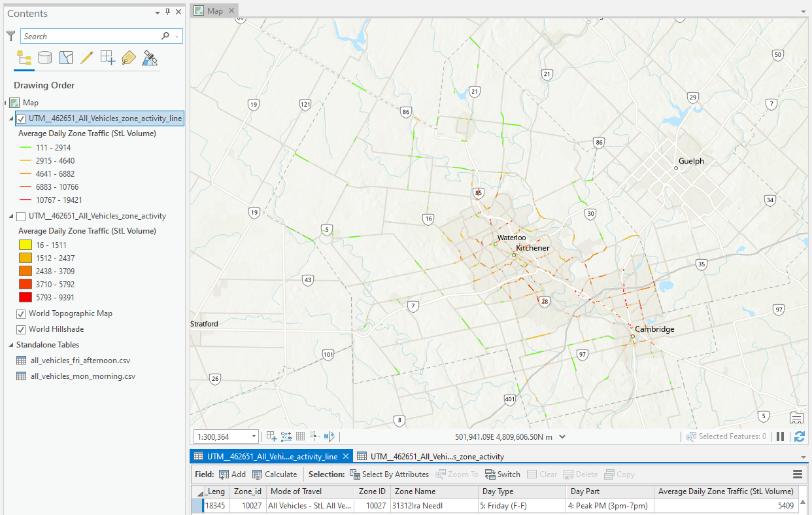Select the List By Snapping icon
The height and width of the screenshot is (515, 812).
pyautogui.click(x=107, y=58)
